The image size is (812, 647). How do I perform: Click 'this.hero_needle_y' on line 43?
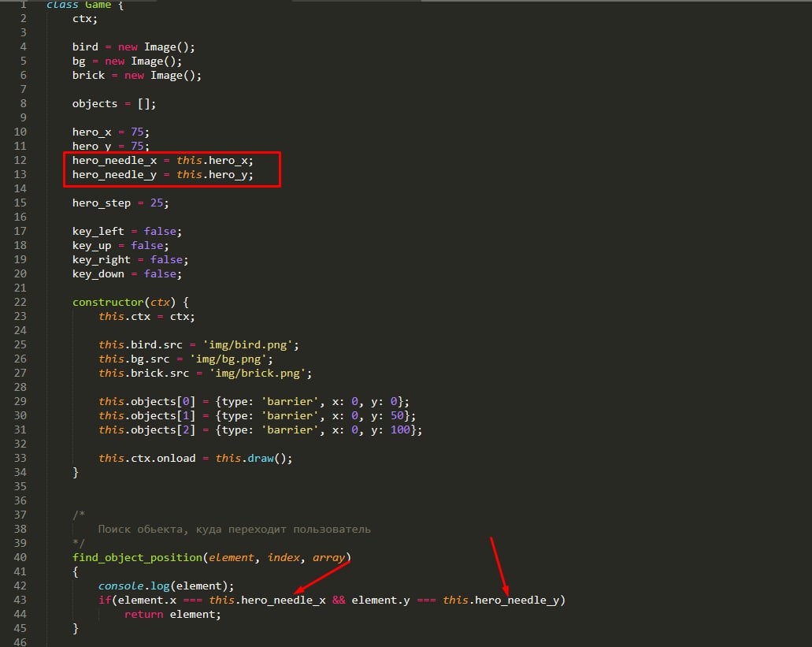pos(501,601)
